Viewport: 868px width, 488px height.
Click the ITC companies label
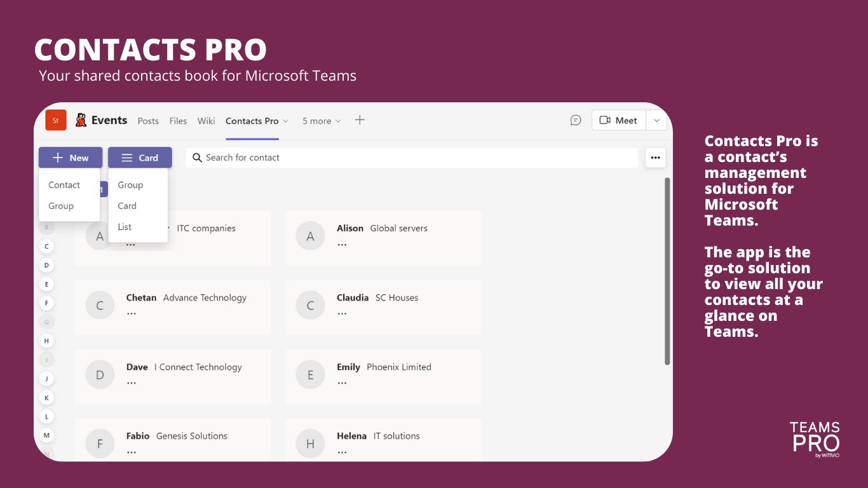(206, 228)
